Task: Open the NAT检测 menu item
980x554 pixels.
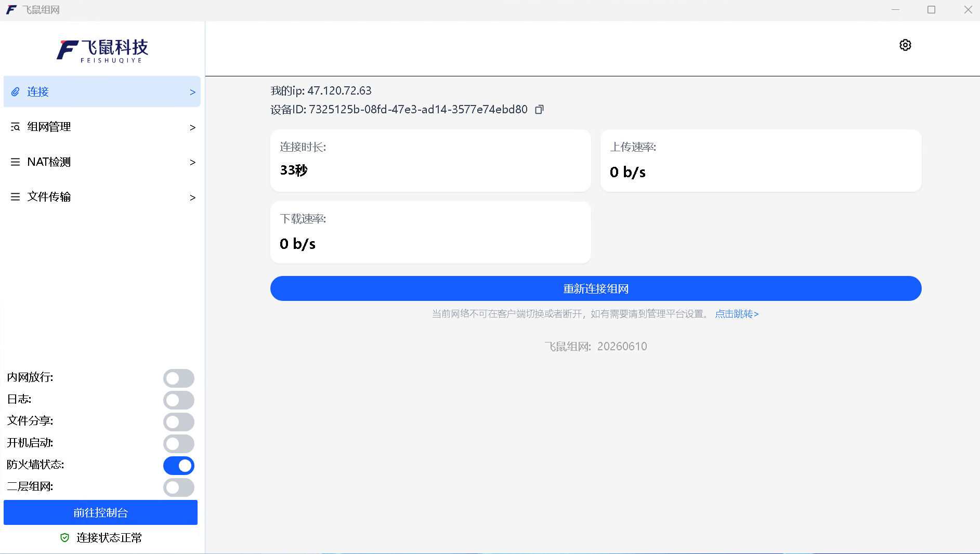Action: (x=102, y=162)
